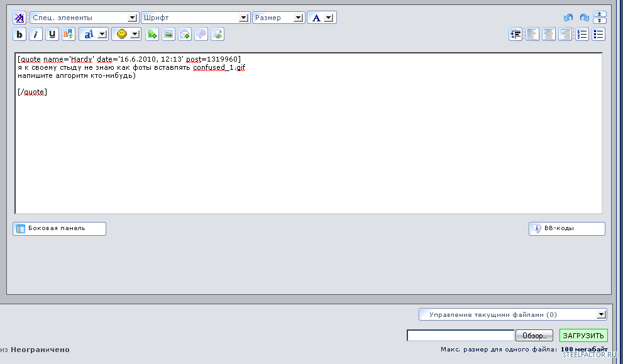This screenshot has height=364, width=623.
Task: Insert a quote with the speech bubble icon
Action: click(201, 35)
